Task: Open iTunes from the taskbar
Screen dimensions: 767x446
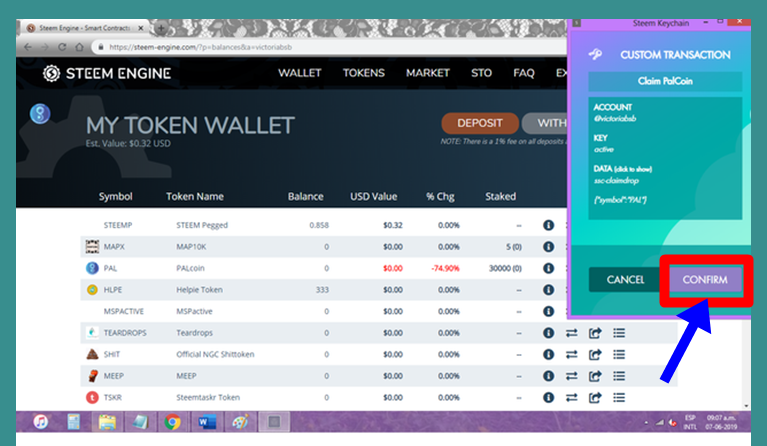Action: [x=41, y=422]
